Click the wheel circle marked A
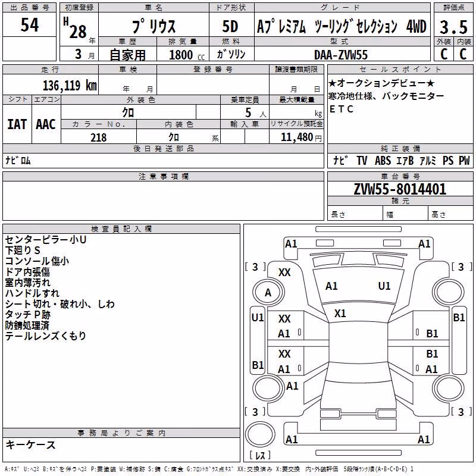The image size is (476, 476). [268, 293]
